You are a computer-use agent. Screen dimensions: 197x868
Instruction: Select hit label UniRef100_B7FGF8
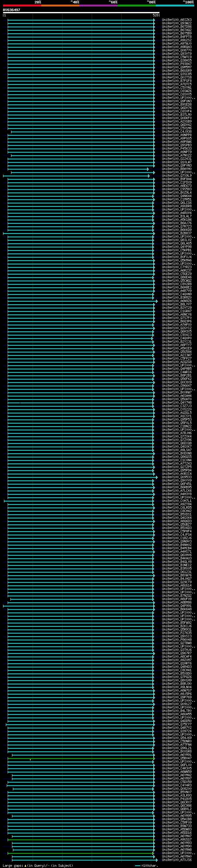coord(177,81)
